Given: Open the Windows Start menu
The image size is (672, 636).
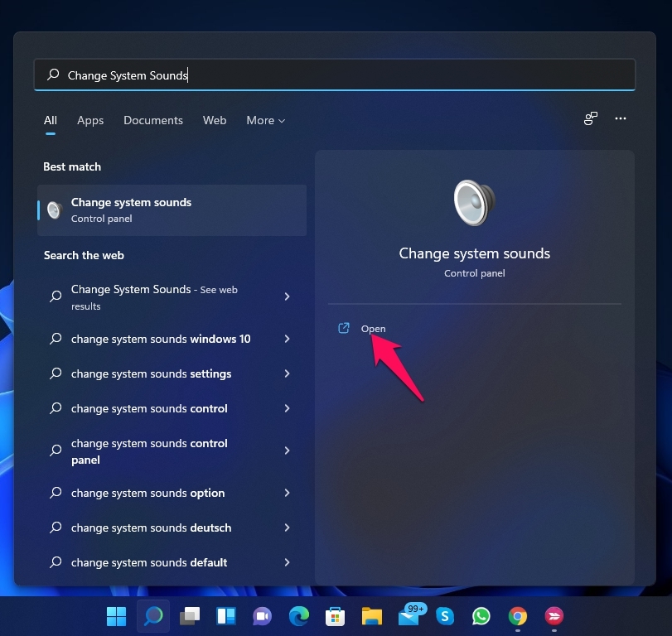Looking at the screenshot, I should 117,616.
